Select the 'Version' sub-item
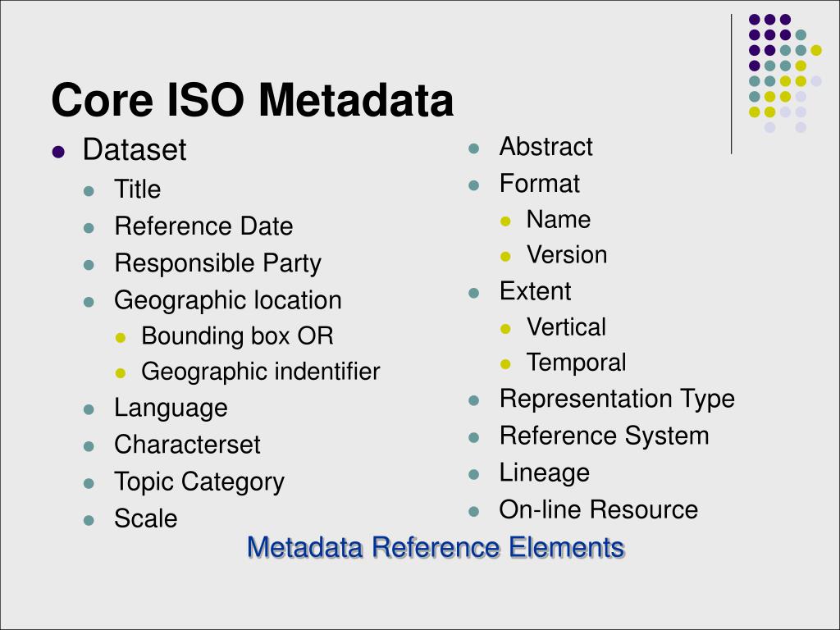This screenshot has height=630, width=840. click(567, 254)
